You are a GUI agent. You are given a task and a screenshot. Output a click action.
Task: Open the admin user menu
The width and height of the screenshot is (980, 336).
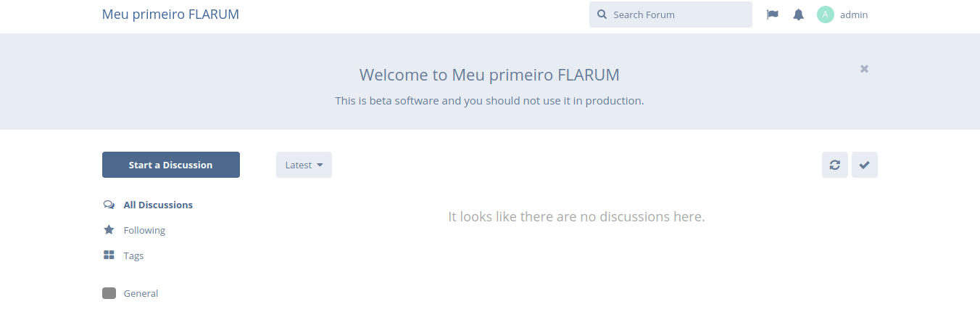(x=842, y=15)
